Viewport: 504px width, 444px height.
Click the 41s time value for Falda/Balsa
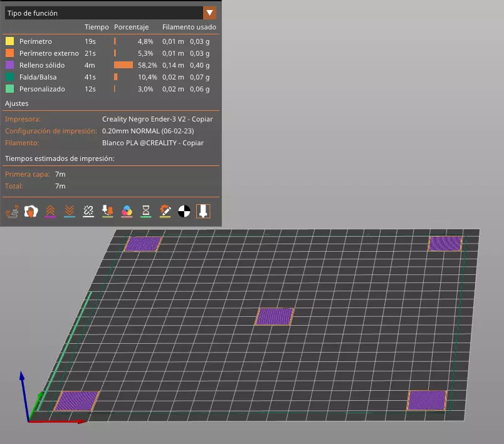point(90,77)
